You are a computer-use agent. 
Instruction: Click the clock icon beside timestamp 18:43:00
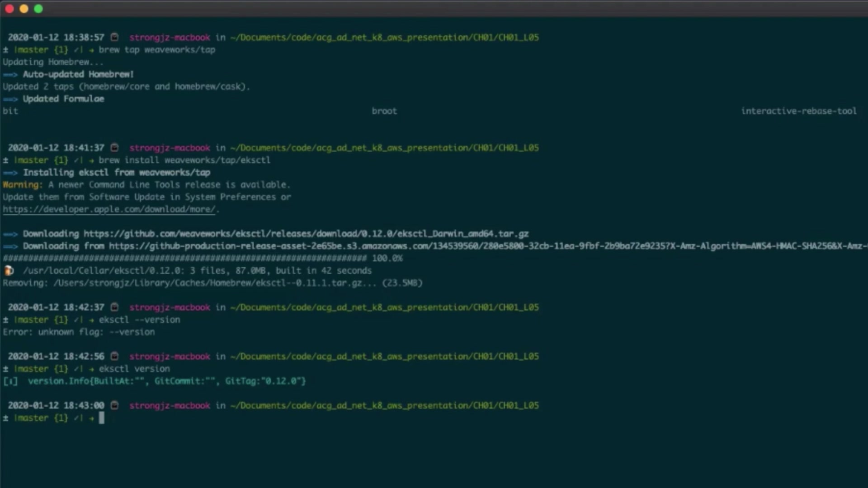click(115, 405)
